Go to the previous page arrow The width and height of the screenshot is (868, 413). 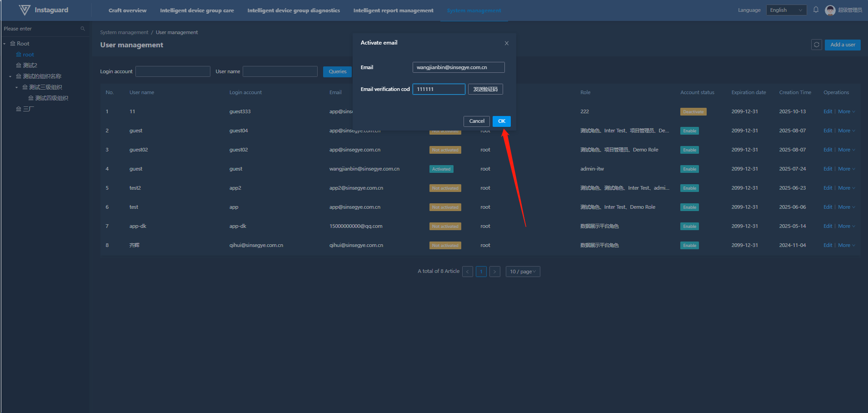point(467,272)
